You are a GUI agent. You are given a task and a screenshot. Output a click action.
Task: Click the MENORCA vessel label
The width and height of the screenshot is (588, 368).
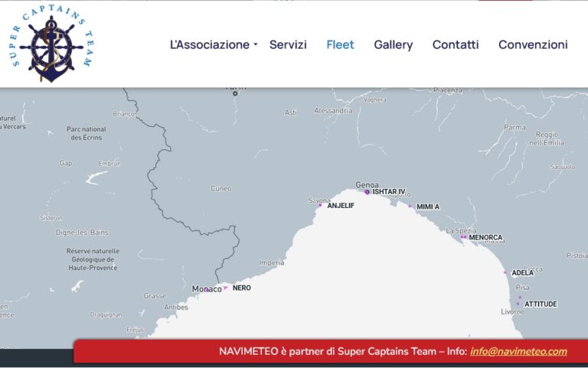coord(485,237)
